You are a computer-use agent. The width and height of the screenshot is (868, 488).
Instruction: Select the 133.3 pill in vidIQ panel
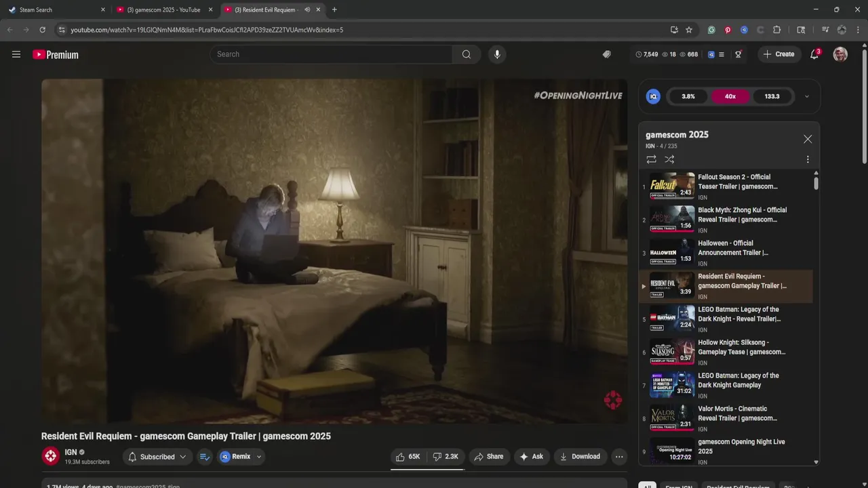coord(772,96)
